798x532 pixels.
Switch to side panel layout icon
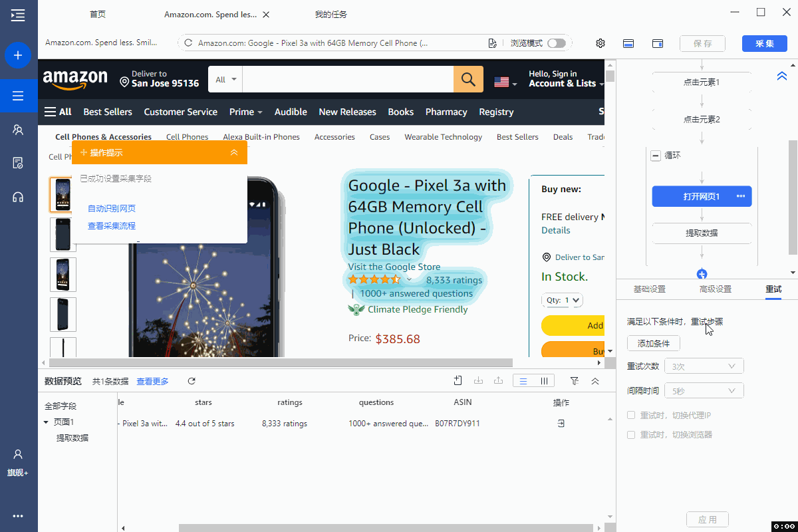pyautogui.click(x=658, y=43)
